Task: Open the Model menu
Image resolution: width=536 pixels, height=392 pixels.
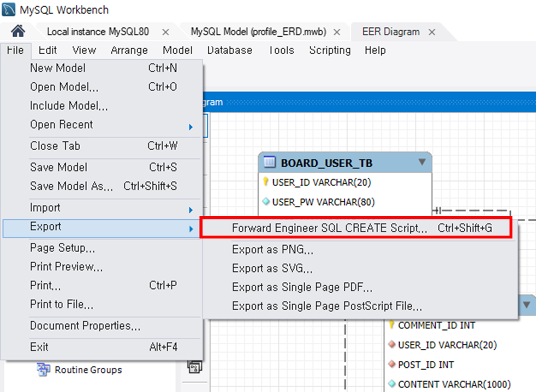Action: 178,50
